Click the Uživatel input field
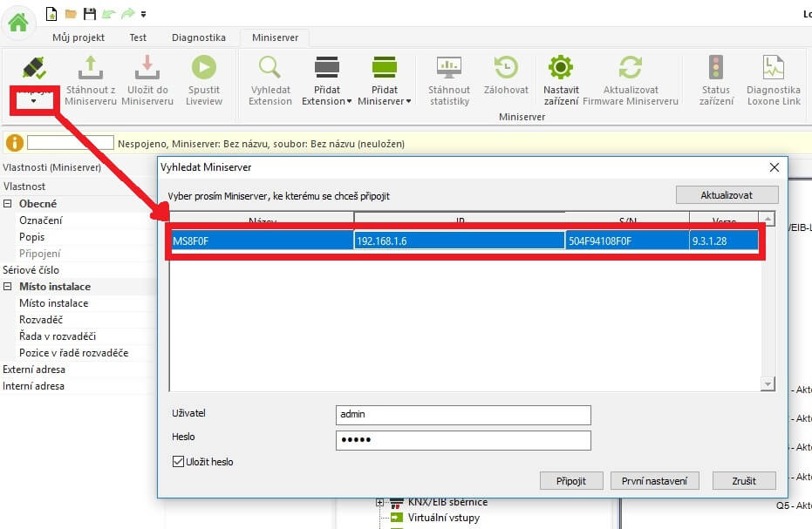The height and width of the screenshot is (529, 812). tap(463, 415)
